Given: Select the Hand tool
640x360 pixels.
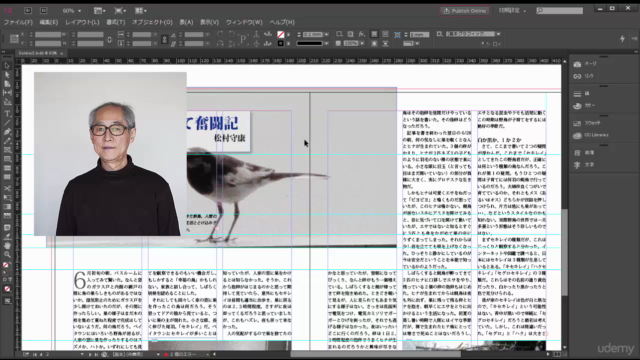Looking at the screenshot, I should point(7,245).
